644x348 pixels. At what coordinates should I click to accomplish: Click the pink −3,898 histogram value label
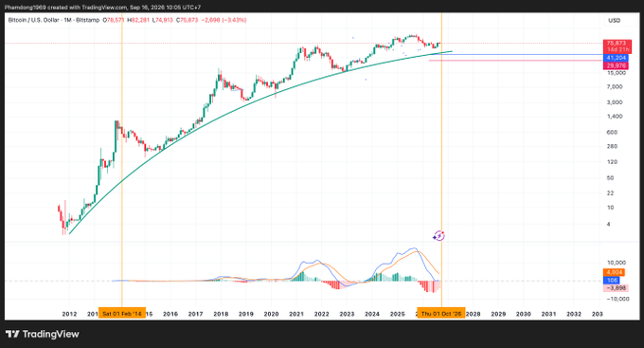[617, 288]
